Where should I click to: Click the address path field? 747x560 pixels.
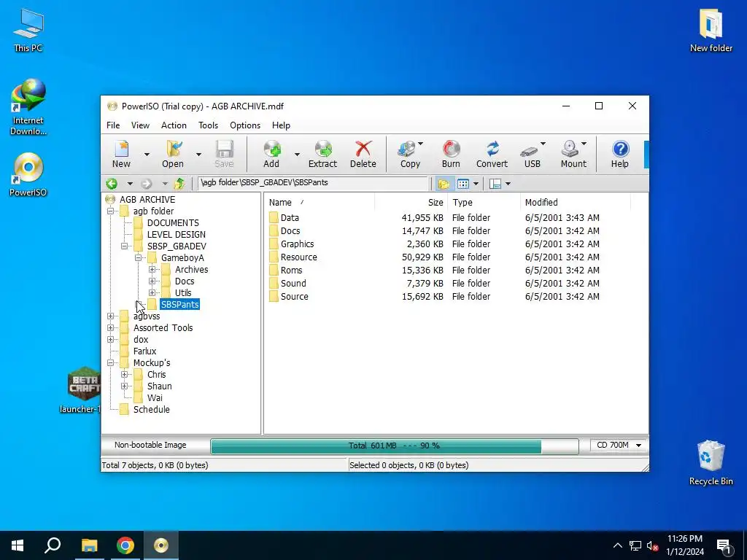(x=314, y=183)
